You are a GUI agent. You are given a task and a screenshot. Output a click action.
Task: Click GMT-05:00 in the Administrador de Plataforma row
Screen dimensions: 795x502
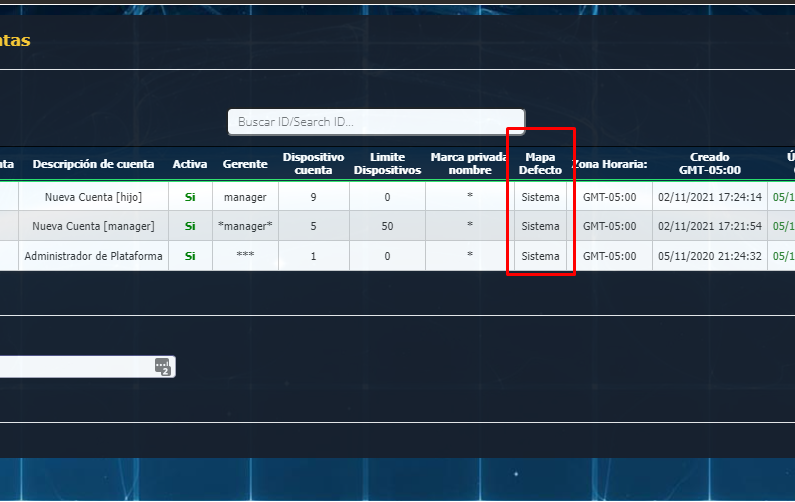[x=609, y=256]
